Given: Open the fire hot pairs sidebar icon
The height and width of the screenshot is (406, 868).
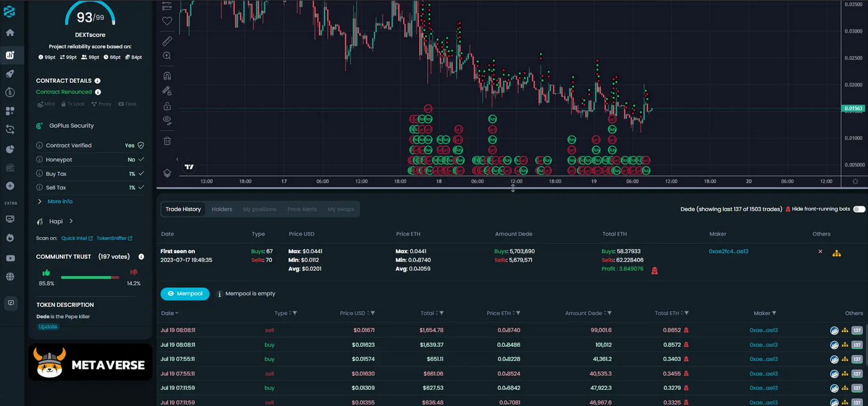Looking at the screenshot, I should 10,238.
